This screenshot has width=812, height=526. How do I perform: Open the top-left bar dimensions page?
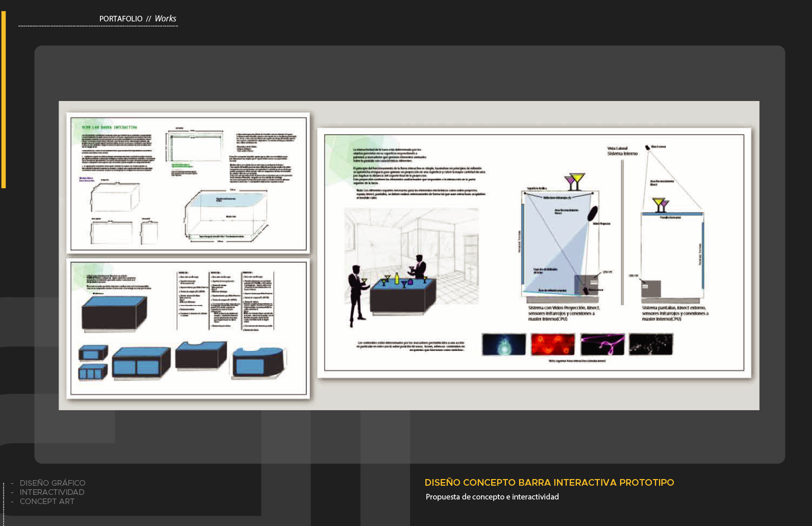tap(188, 183)
